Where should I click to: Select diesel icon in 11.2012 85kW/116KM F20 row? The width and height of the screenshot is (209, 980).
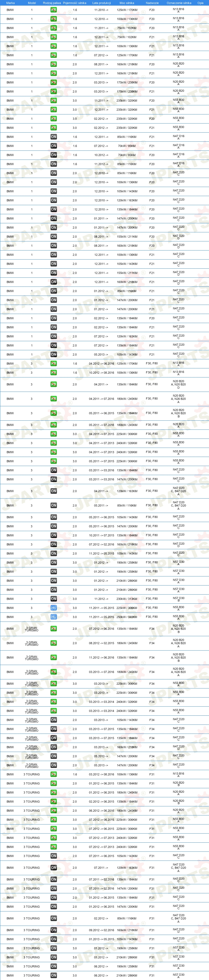[54, 164]
